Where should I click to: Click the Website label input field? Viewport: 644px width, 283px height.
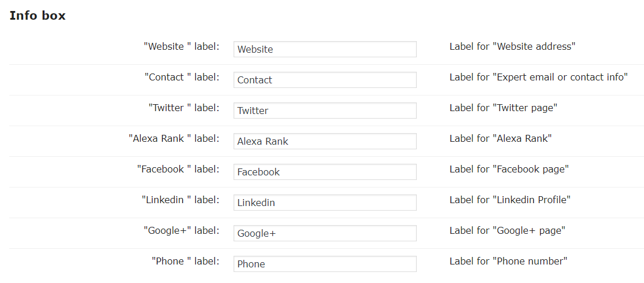click(325, 49)
